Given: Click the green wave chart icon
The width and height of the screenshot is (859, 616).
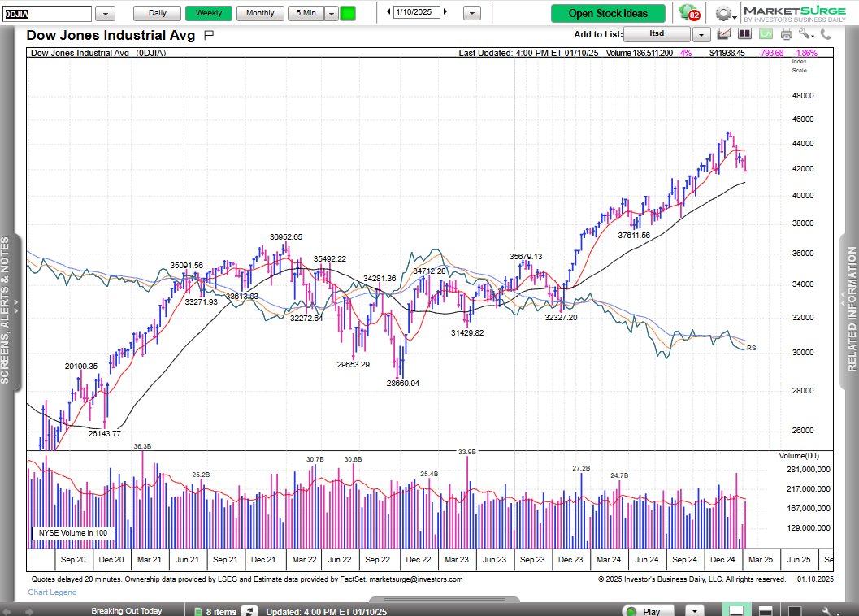Looking at the screenshot, I should tap(766, 34).
